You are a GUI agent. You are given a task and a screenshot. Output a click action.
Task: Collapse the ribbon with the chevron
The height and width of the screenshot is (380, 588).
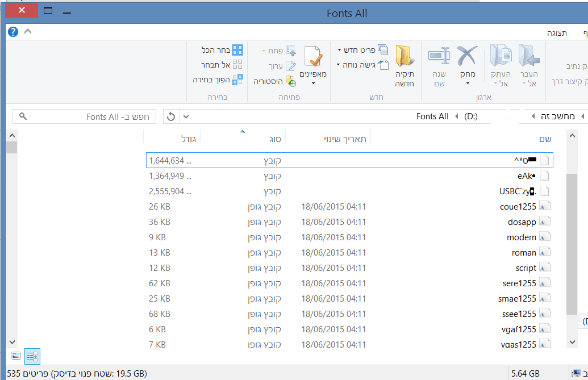click(x=28, y=31)
